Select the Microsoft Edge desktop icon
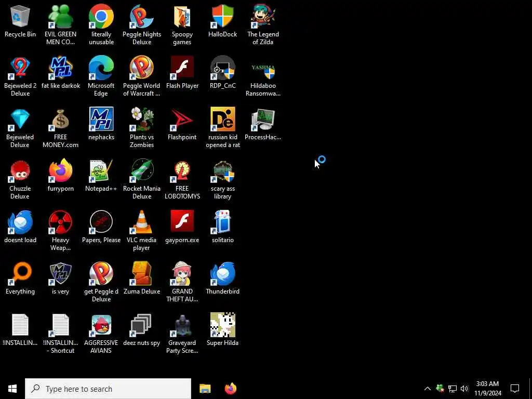Viewport: 532px width, 399px height. click(101, 68)
